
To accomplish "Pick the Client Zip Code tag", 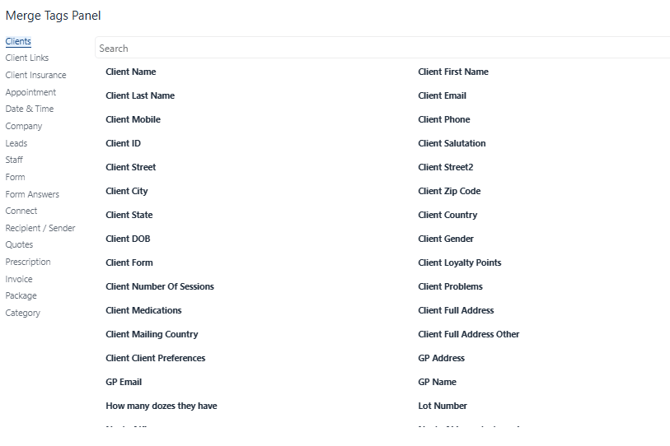I will pos(449,191).
